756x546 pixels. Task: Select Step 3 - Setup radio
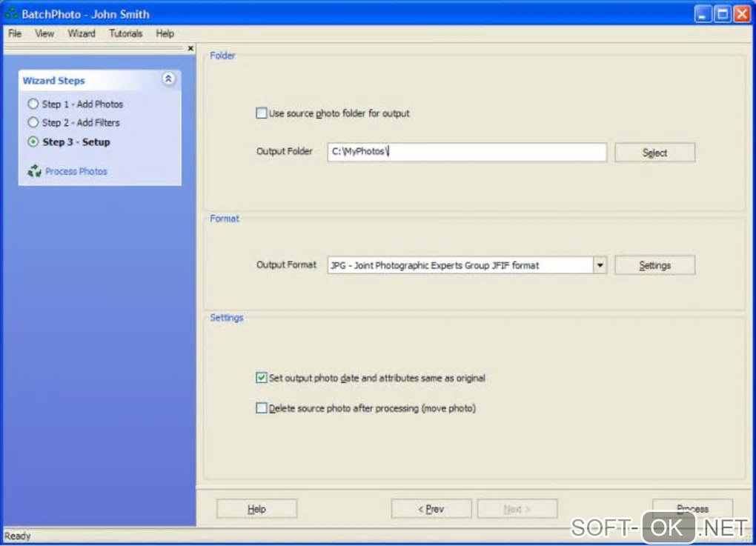point(33,142)
